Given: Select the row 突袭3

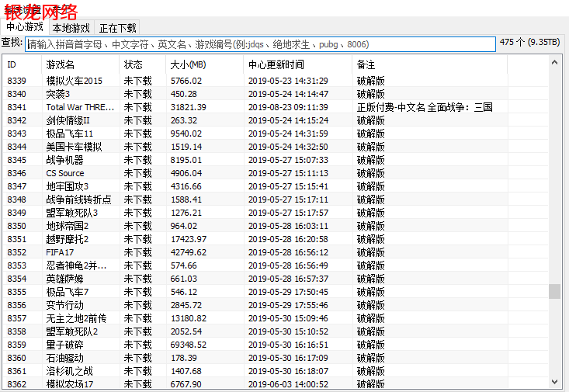Looking at the screenshot, I should pyautogui.click(x=275, y=94).
